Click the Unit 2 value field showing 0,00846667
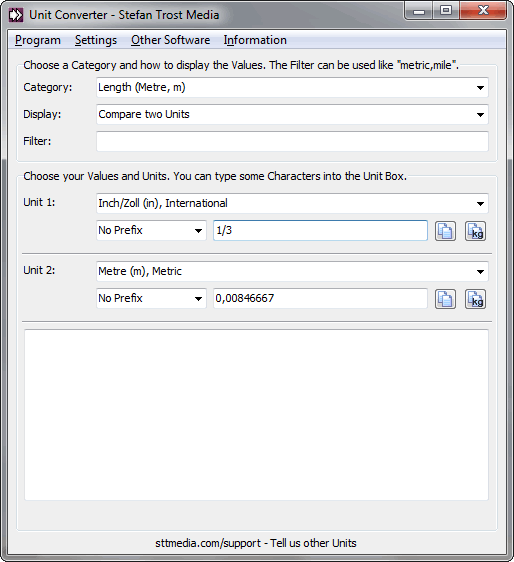This screenshot has height=562, width=514. [320, 298]
